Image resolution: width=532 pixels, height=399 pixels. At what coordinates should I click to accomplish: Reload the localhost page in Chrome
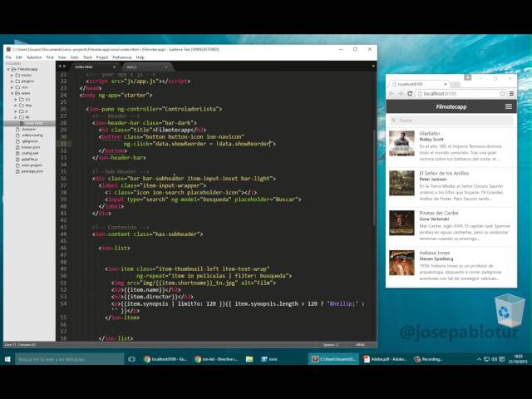click(x=410, y=94)
